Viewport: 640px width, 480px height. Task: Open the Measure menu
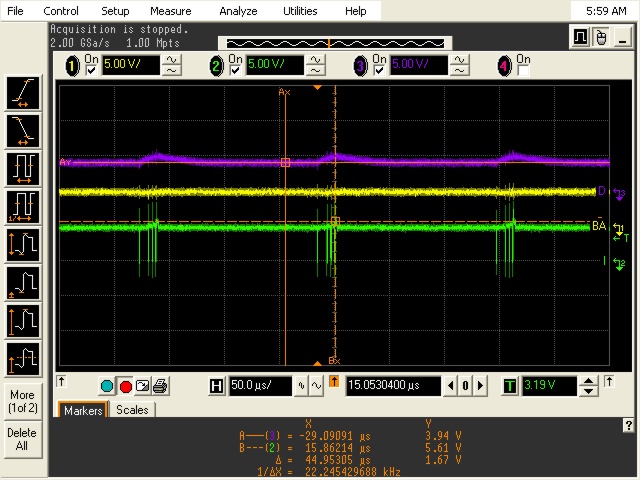(x=171, y=11)
